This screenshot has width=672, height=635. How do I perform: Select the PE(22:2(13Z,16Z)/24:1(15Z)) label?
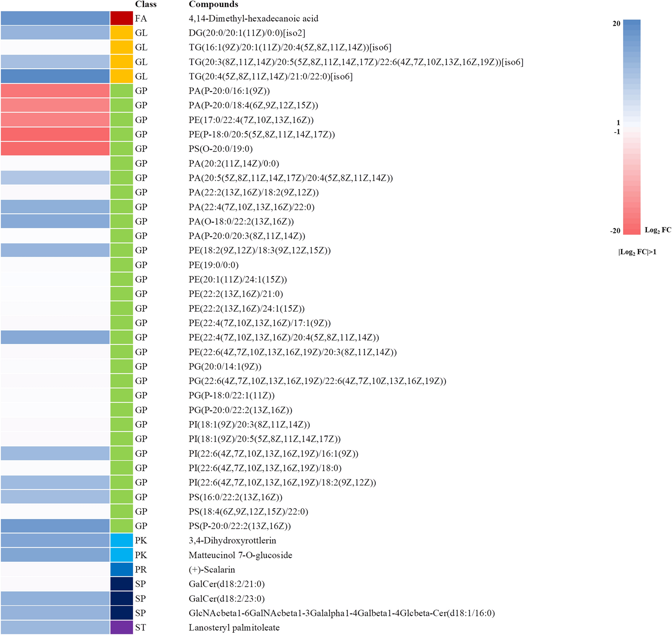pyautogui.click(x=247, y=308)
